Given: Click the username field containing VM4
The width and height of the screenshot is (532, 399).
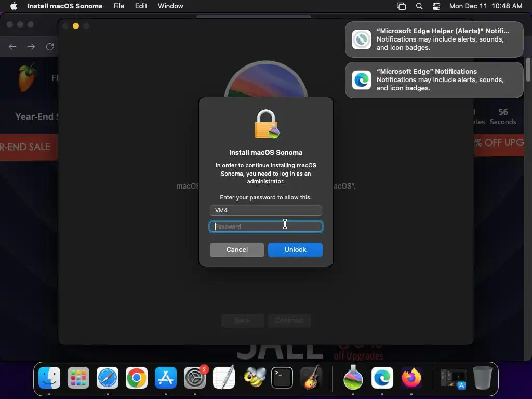Looking at the screenshot, I should tap(265, 210).
